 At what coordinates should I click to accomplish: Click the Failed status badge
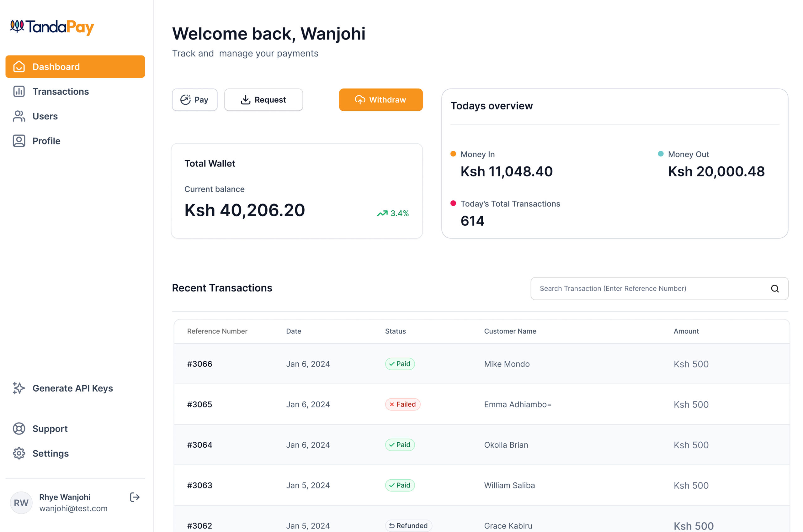click(x=402, y=404)
